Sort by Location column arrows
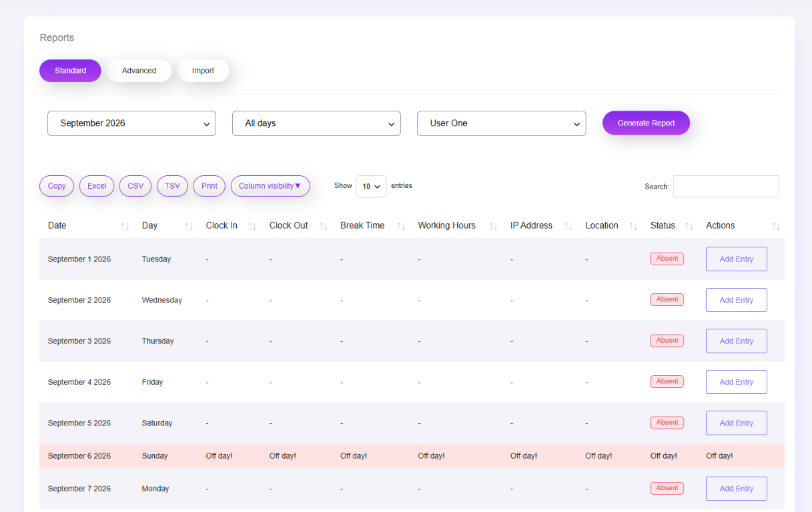The height and width of the screenshot is (512, 812). (x=633, y=226)
